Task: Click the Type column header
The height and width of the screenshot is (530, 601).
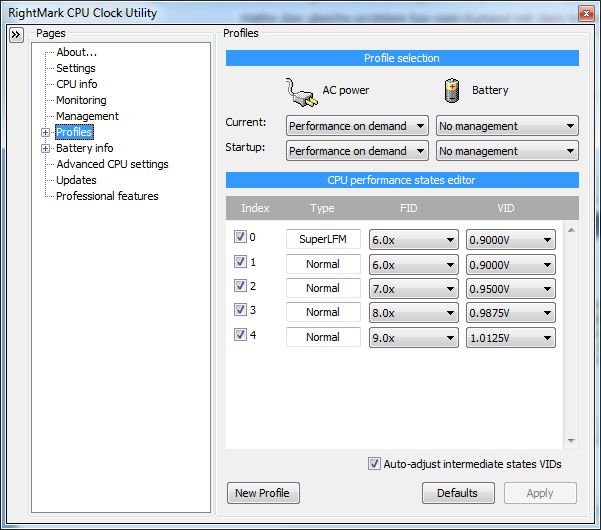Action: 322,208
